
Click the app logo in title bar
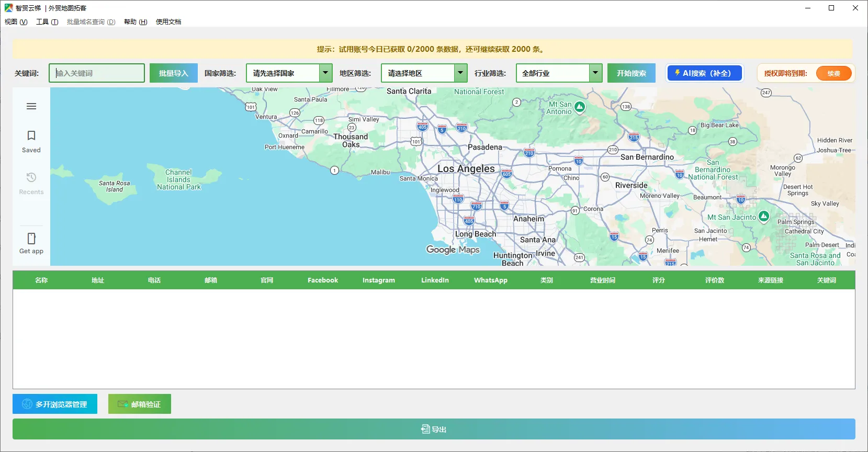8,8
